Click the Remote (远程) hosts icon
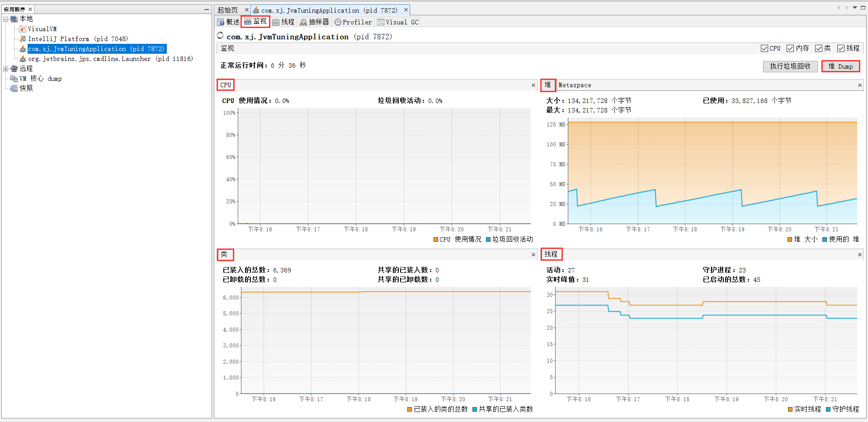The width and height of the screenshot is (868, 422). click(14, 69)
